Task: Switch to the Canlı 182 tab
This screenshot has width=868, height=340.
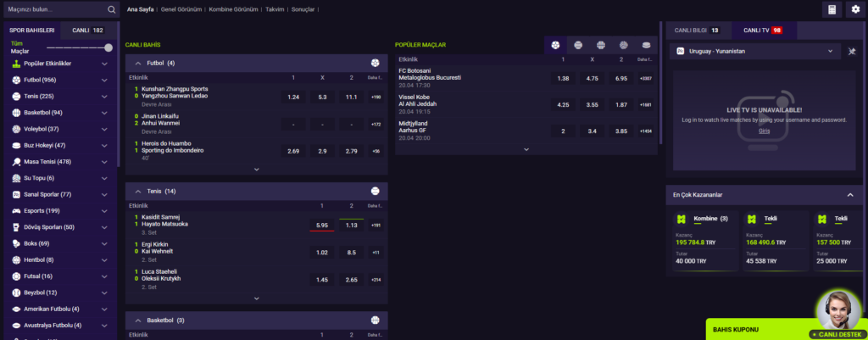Action: 88,31
